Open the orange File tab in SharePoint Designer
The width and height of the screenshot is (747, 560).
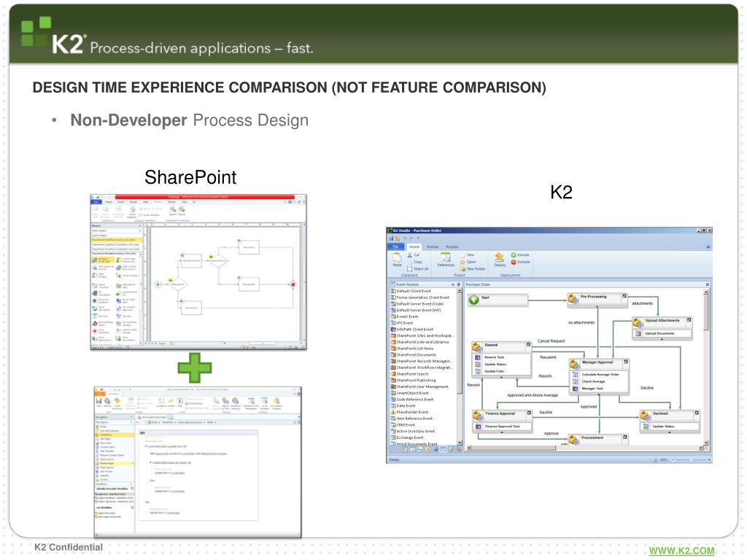[x=100, y=394]
